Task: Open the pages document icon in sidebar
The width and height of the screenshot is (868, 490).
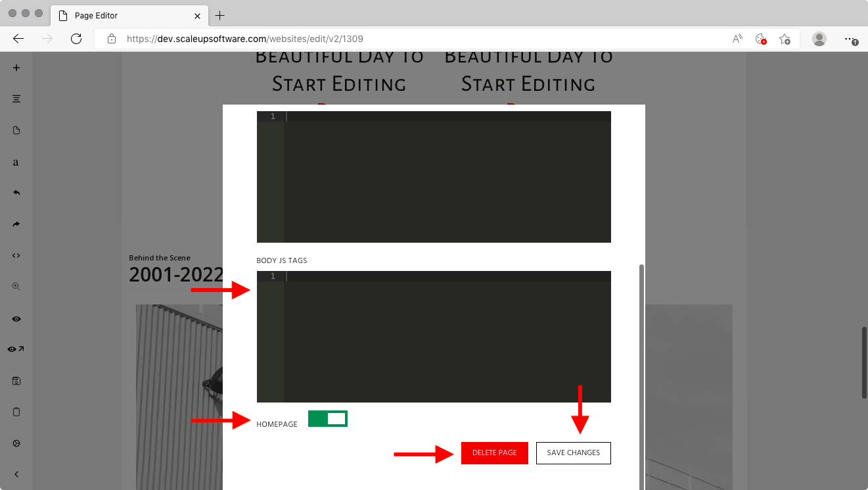Action: click(16, 130)
